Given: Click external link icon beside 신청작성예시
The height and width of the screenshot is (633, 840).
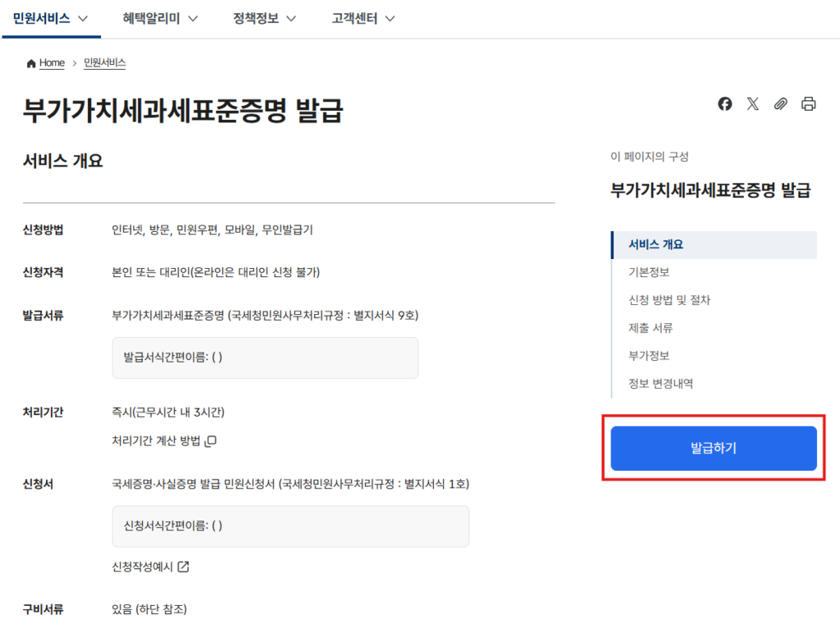Looking at the screenshot, I should [184, 567].
